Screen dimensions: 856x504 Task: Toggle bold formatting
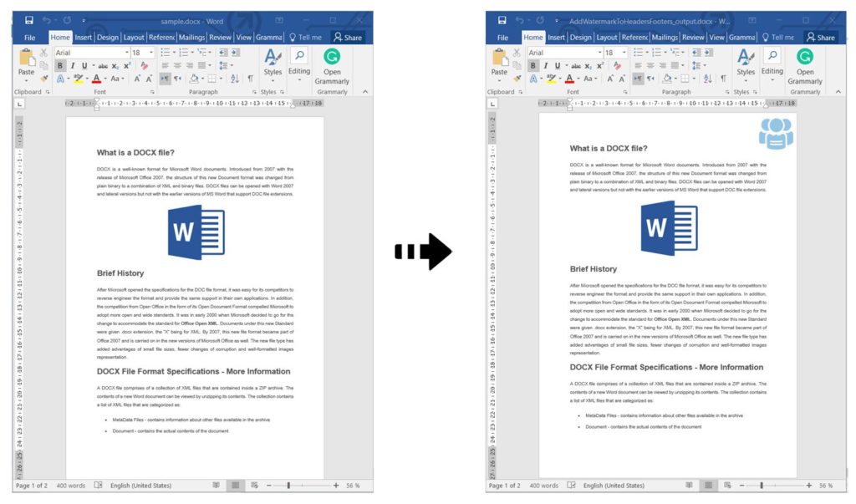pyautogui.click(x=59, y=64)
